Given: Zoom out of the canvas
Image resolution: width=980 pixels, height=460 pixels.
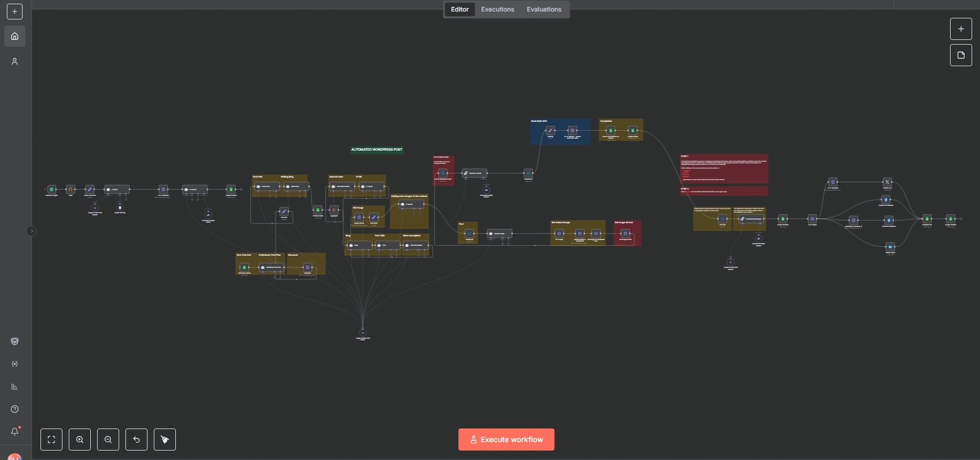Looking at the screenshot, I should [108, 440].
